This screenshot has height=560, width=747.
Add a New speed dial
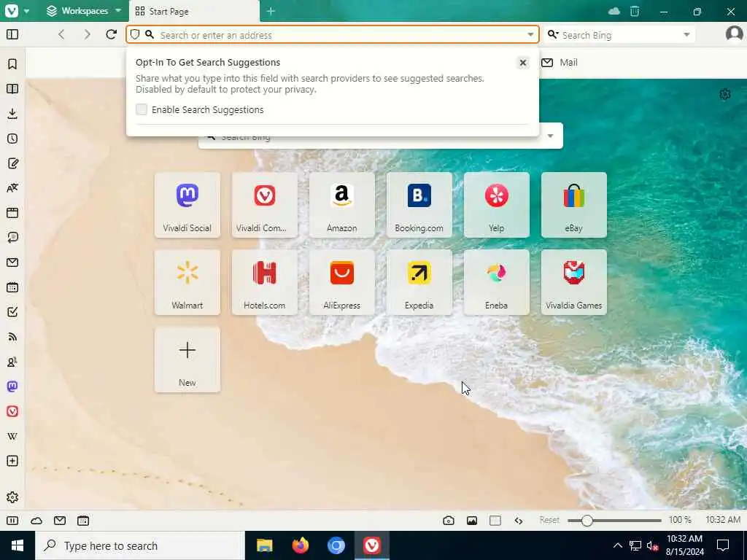click(187, 359)
